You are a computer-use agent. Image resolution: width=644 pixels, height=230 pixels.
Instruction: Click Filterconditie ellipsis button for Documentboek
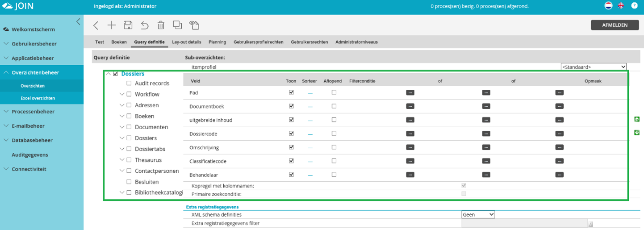(x=410, y=106)
